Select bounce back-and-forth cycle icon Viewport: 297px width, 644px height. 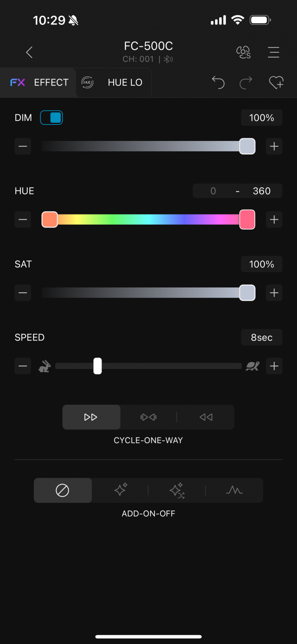148,417
